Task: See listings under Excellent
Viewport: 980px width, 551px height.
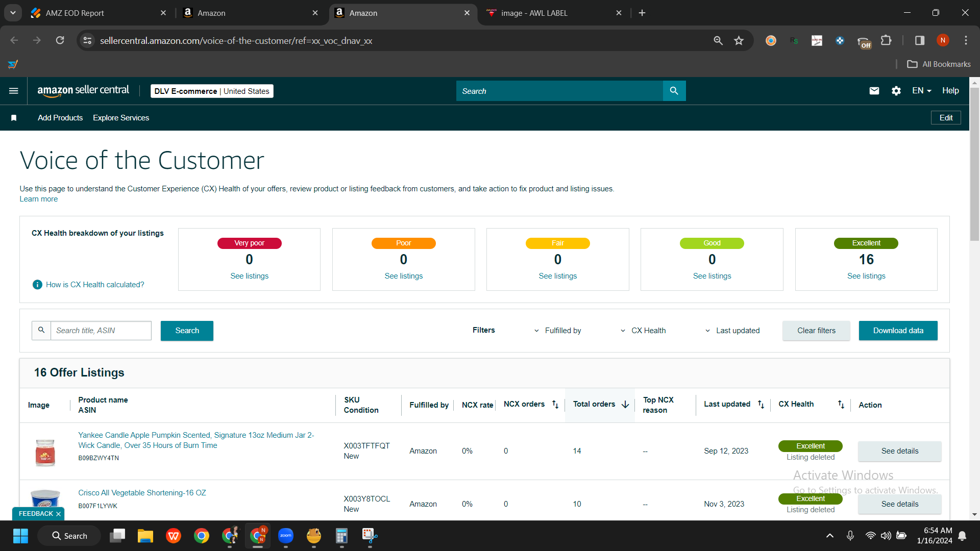Action: pyautogui.click(x=866, y=276)
